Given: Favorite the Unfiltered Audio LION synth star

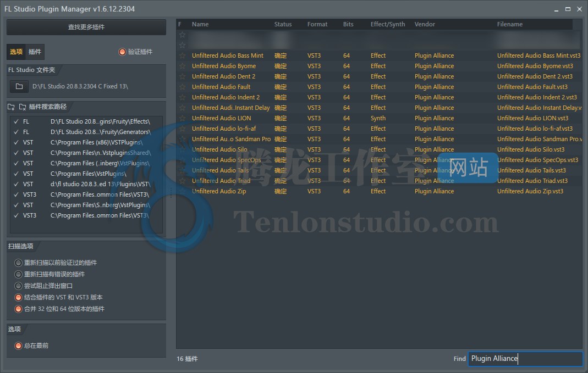Looking at the screenshot, I should tap(182, 118).
